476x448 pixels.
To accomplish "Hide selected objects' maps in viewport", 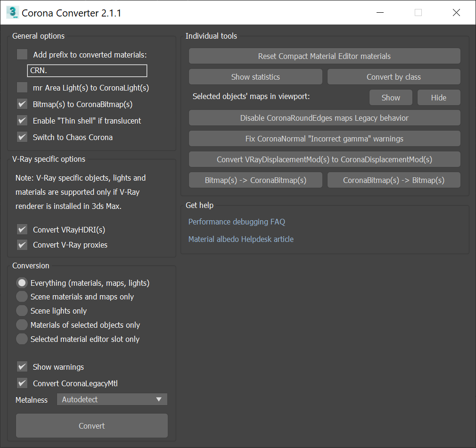I will pos(439,98).
